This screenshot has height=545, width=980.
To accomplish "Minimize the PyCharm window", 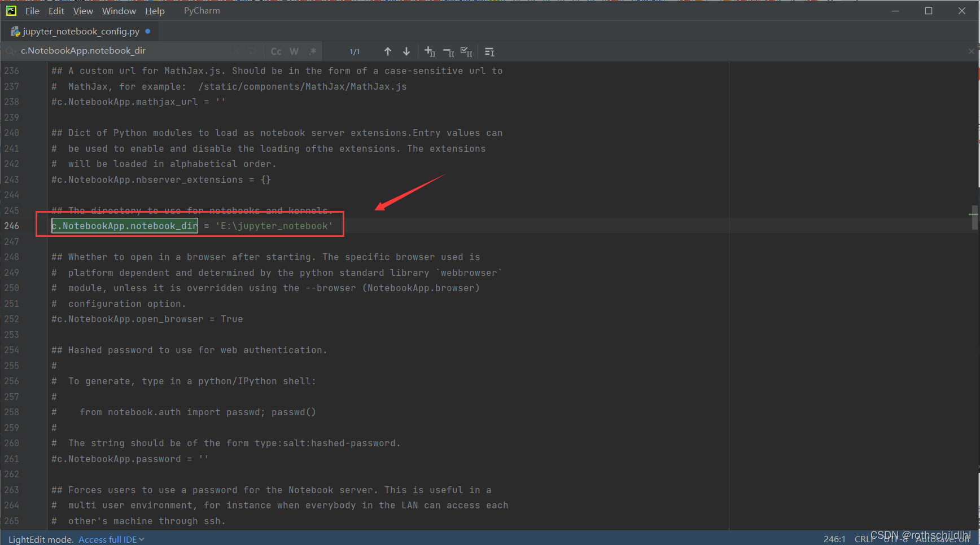I will pos(895,11).
